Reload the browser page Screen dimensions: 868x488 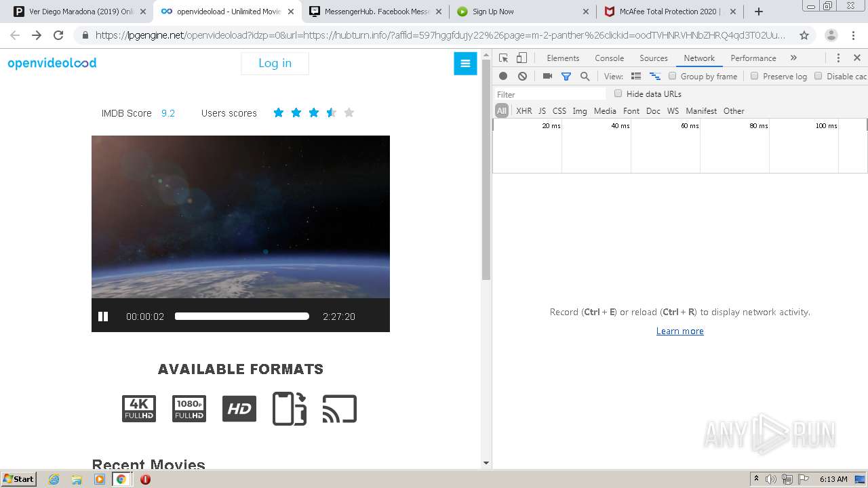[58, 35]
